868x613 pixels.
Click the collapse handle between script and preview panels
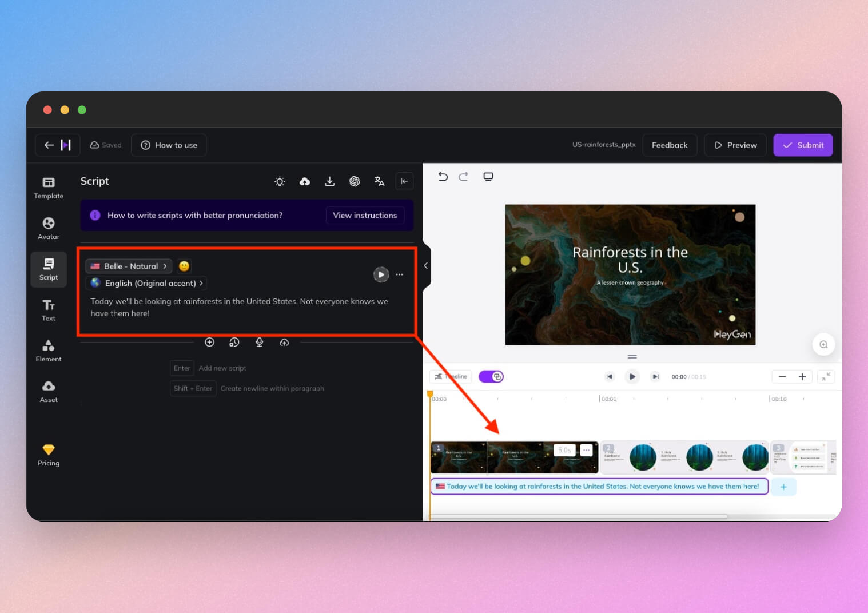(x=425, y=265)
